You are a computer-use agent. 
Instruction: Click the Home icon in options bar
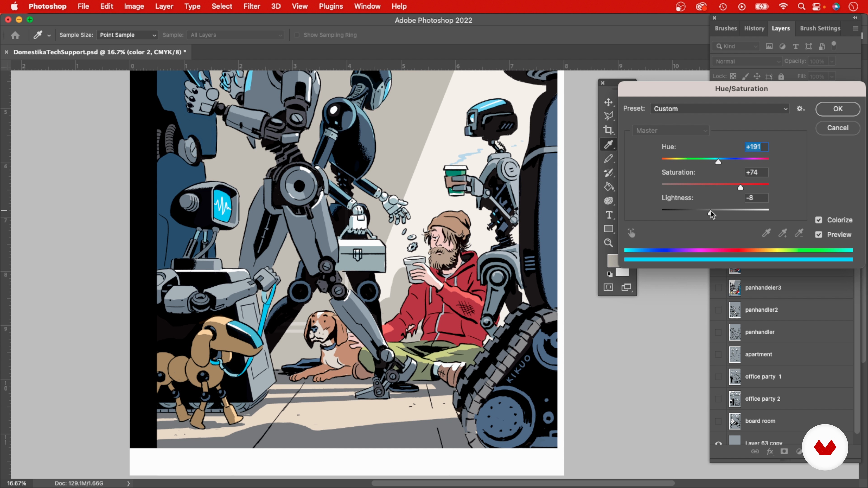15,35
